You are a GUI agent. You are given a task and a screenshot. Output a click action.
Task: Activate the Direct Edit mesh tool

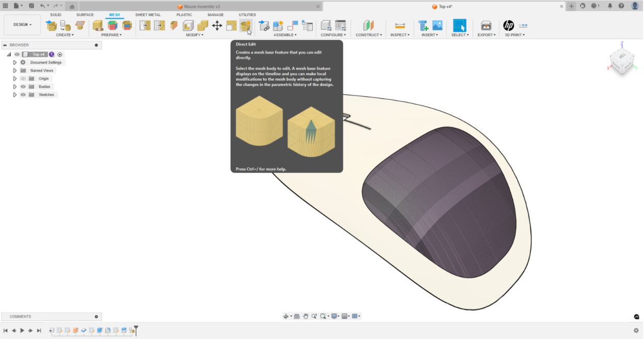click(246, 26)
